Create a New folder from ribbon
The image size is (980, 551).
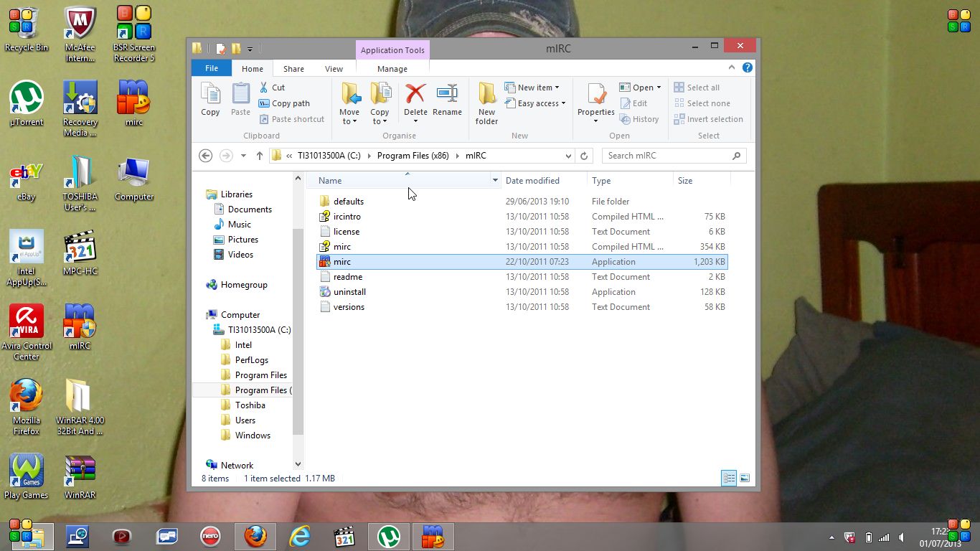tap(486, 104)
